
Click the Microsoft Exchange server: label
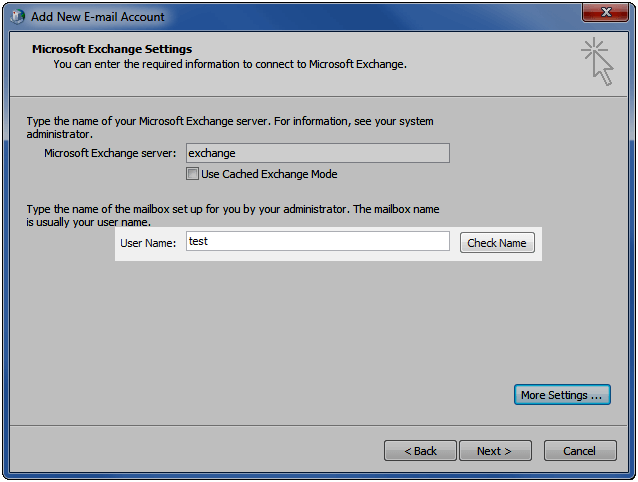click(110, 153)
